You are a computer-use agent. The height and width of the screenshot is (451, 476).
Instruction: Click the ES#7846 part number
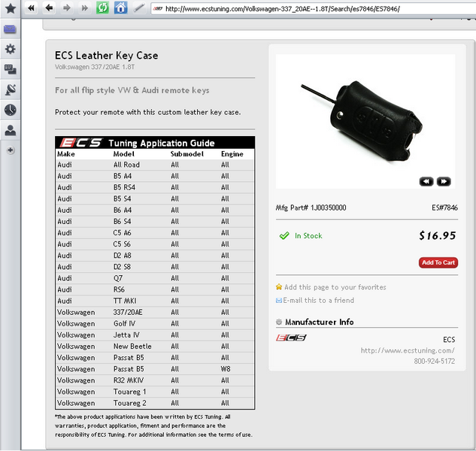pos(444,207)
